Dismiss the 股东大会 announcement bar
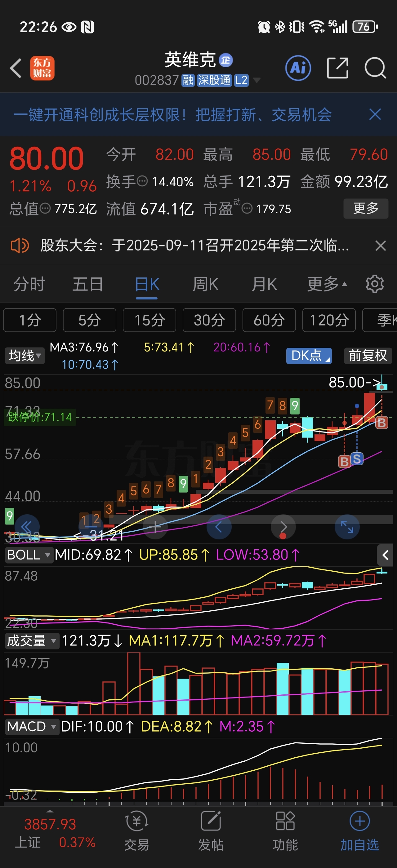 pos(381,246)
